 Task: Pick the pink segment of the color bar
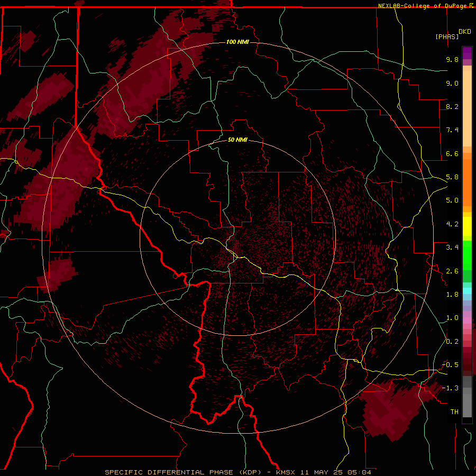467,321
